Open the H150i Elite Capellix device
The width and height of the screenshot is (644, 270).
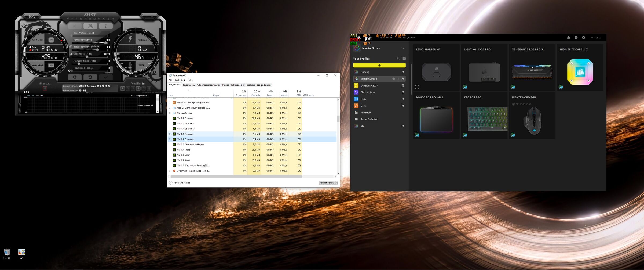[x=580, y=67]
